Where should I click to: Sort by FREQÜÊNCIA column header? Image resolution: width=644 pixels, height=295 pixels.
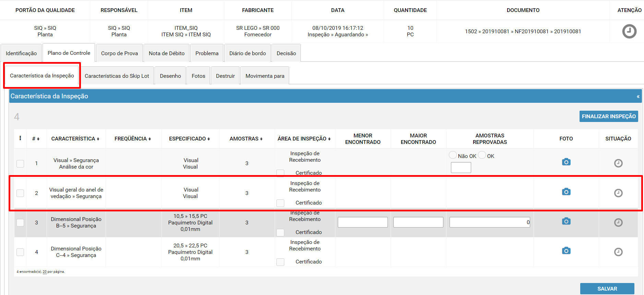click(x=133, y=139)
